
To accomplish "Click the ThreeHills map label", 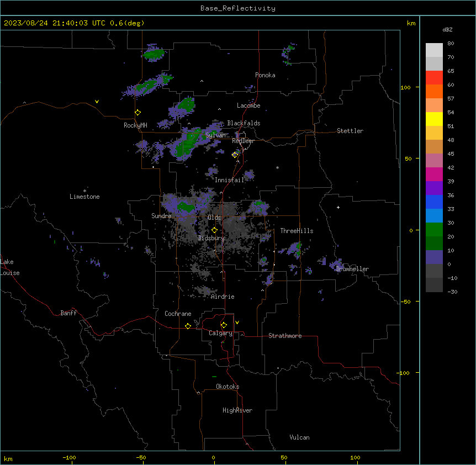I will tap(297, 231).
